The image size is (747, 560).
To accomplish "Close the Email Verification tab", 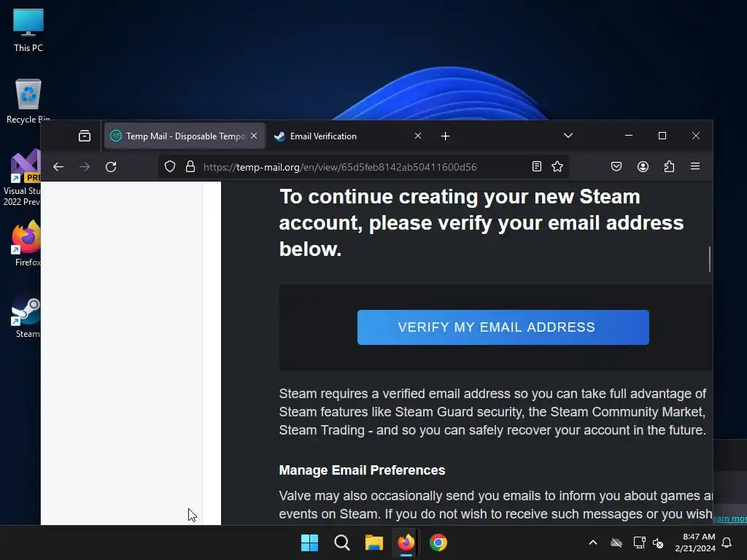I will [x=418, y=136].
